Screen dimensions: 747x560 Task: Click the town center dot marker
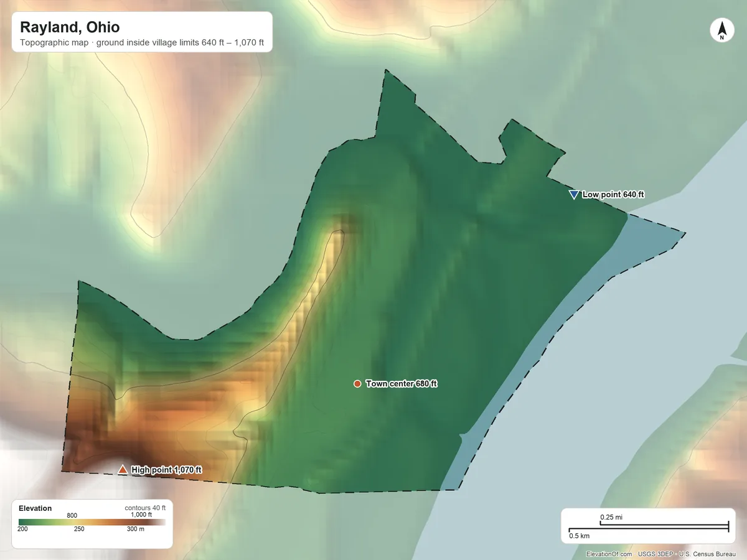click(x=357, y=384)
